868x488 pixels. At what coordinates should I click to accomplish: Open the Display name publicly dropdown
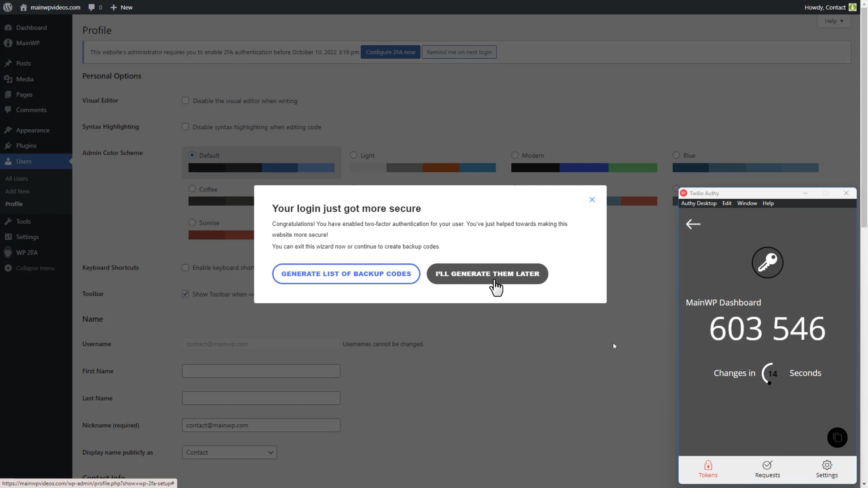229,452
